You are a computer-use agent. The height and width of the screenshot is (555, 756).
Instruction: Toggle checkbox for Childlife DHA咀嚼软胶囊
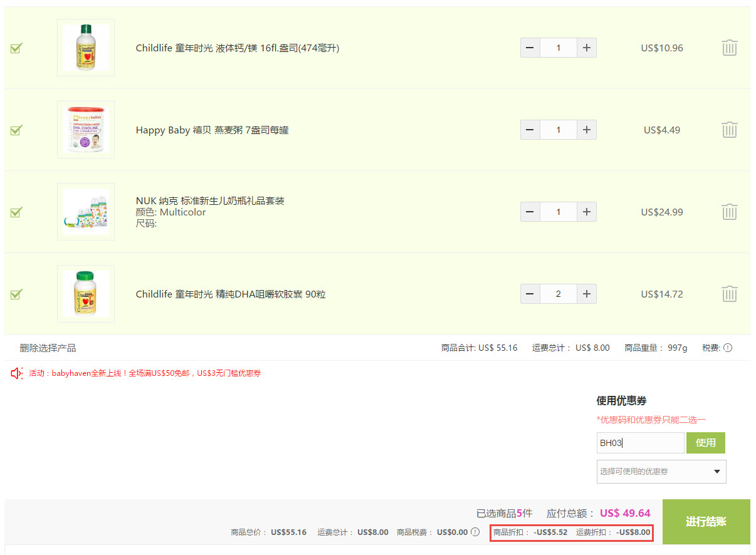pos(16,294)
